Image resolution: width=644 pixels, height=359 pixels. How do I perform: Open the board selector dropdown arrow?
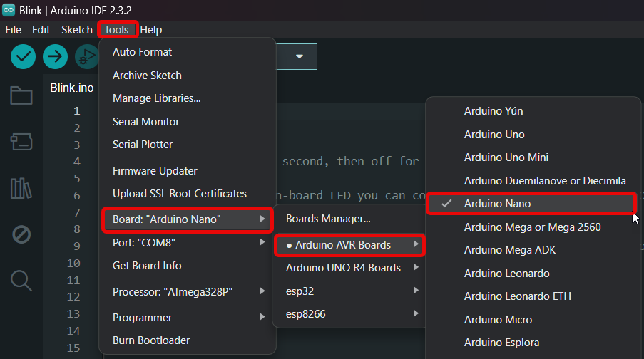click(300, 56)
